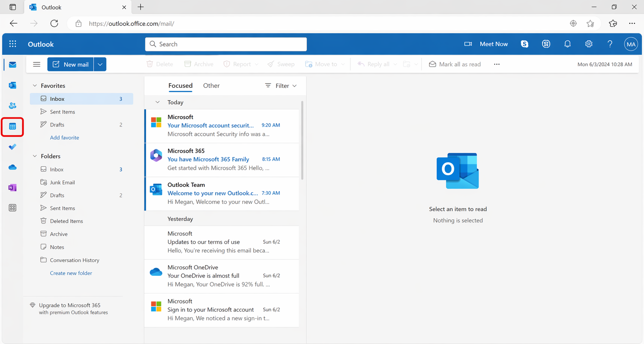Collapse the Today message group

[x=158, y=102]
